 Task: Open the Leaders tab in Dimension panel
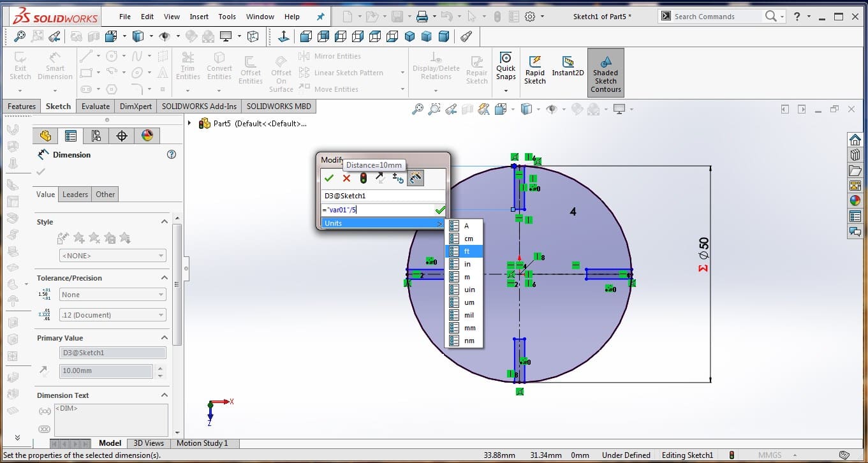point(75,195)
